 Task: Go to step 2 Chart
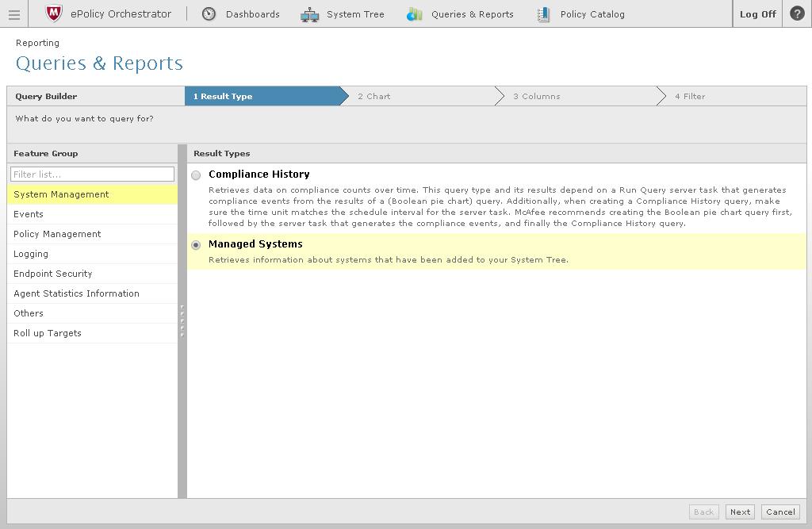click(374, 97)
